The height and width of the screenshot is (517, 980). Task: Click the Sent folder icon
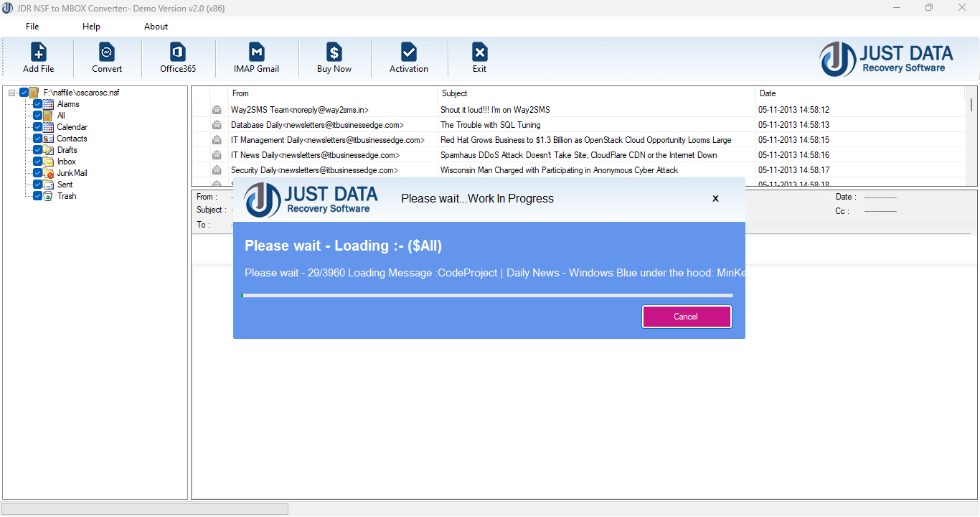(x=49, y=185)
